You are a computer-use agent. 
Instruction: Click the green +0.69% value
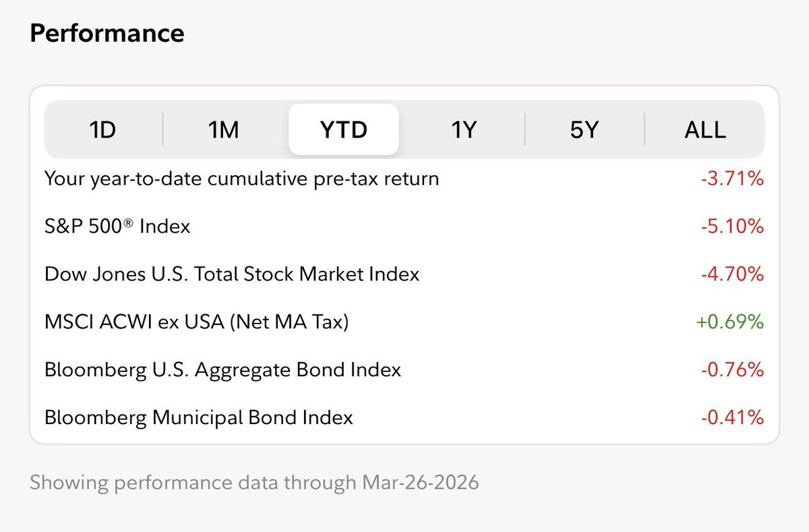pyautogui.click(x=730, y=322)
